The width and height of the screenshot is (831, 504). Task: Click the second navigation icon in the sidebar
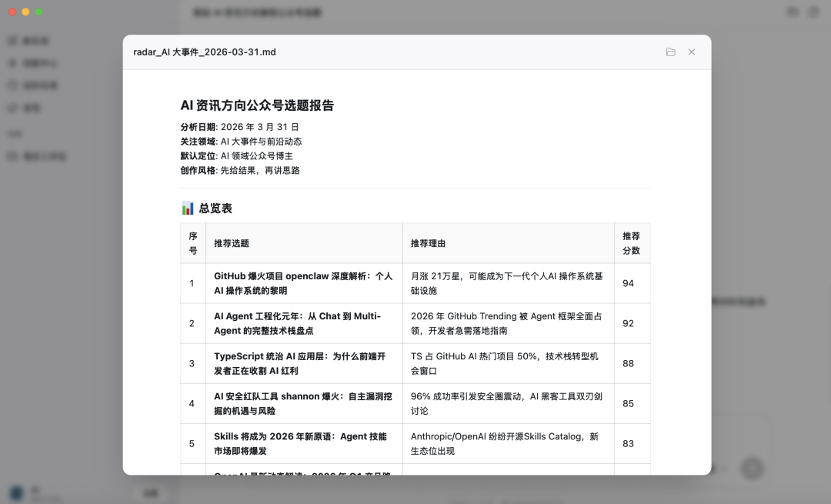(x=12, y=63)
